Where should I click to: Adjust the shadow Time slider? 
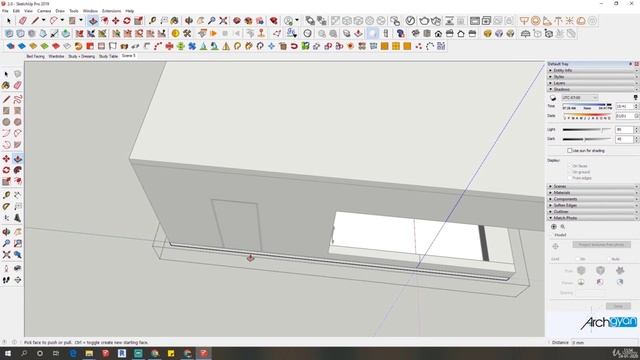coord(587,104)
